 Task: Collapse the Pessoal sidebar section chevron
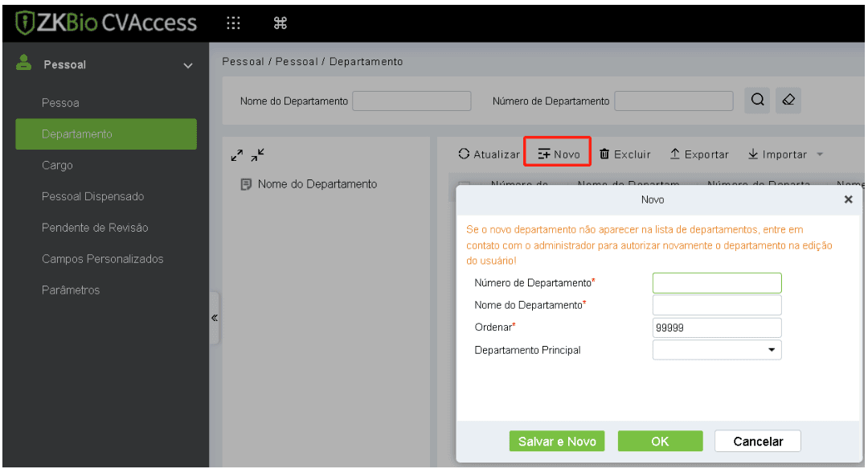pyautogui.click(x=188, y=65)
